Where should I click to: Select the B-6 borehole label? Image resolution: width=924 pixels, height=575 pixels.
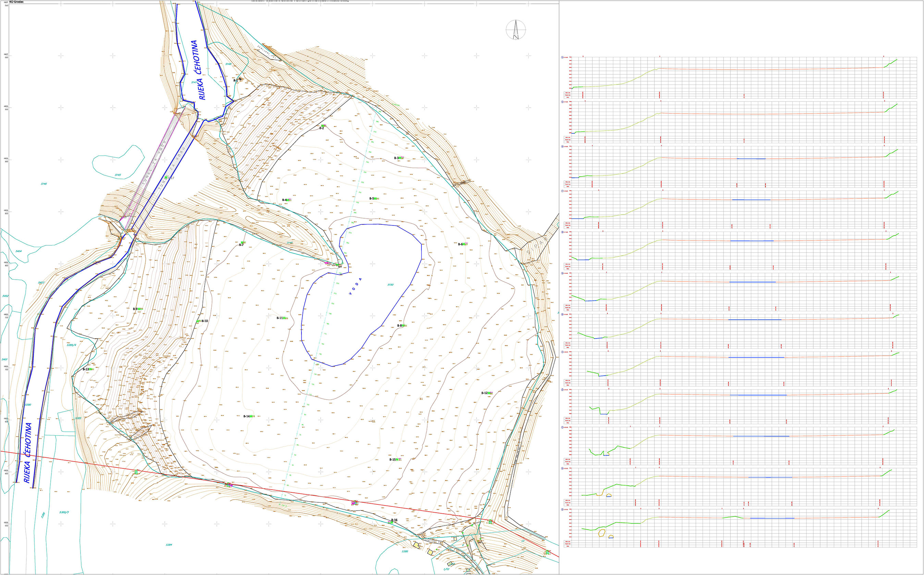coord(460,245)
